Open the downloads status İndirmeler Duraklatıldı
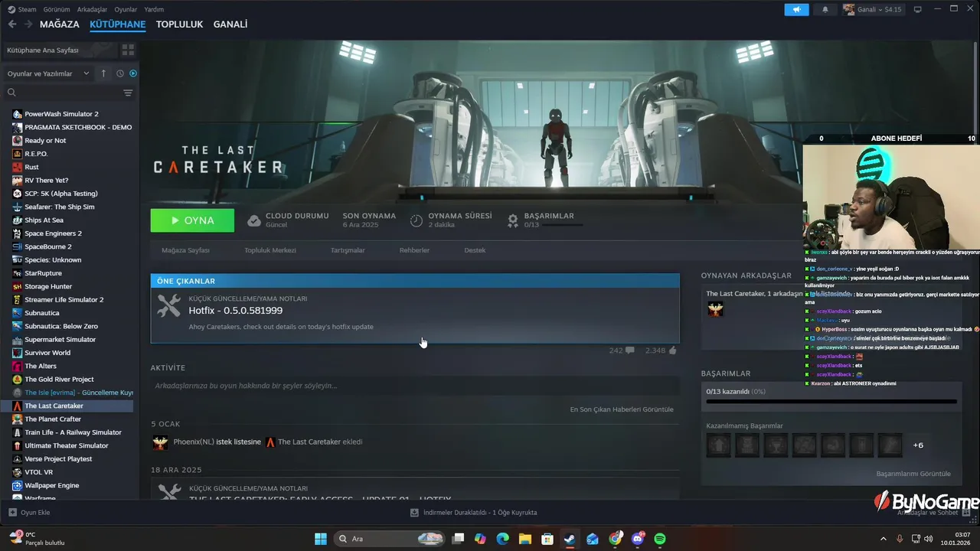Screen dimensions: 980x551 pyautogui.click(x=474, y=513)
